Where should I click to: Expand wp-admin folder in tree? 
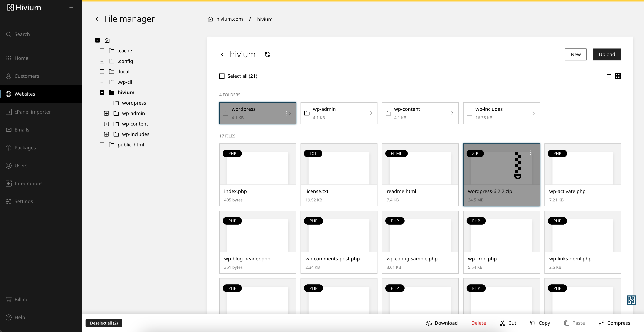click(x=106, y=114)
